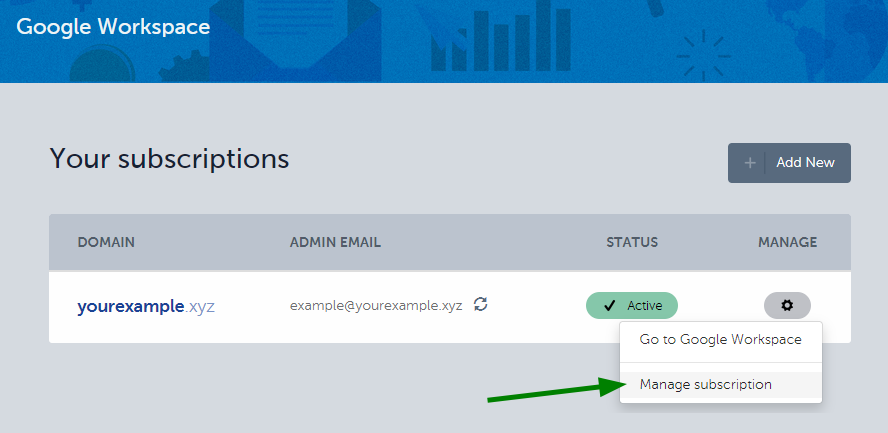Click the Active status badge text
This screenshot has width=888, height=433.
pyautogui.click(x=644, y=306)
